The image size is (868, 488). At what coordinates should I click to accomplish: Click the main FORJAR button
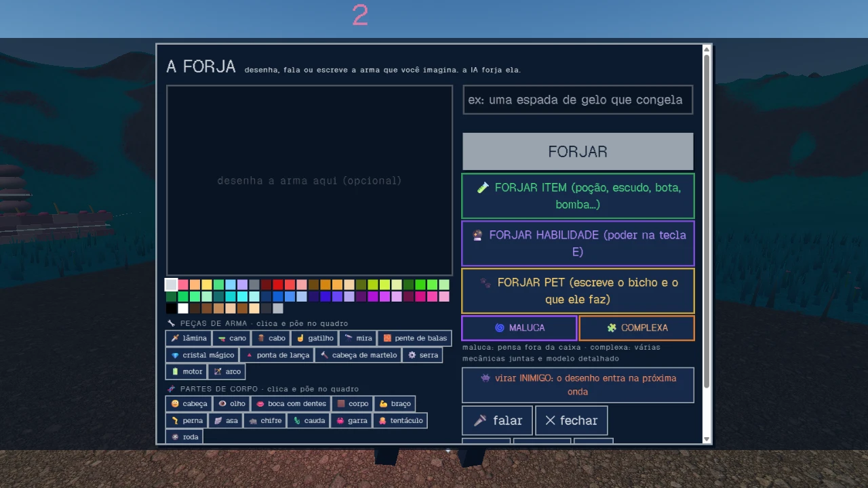tap(578, 151)
